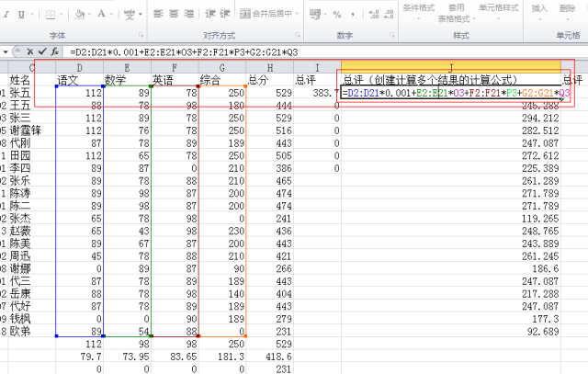Image resolution: width=588 pixels, height=374 pixels.
Task: Toggle right text alignment
Action: click(x=190, y=14)
